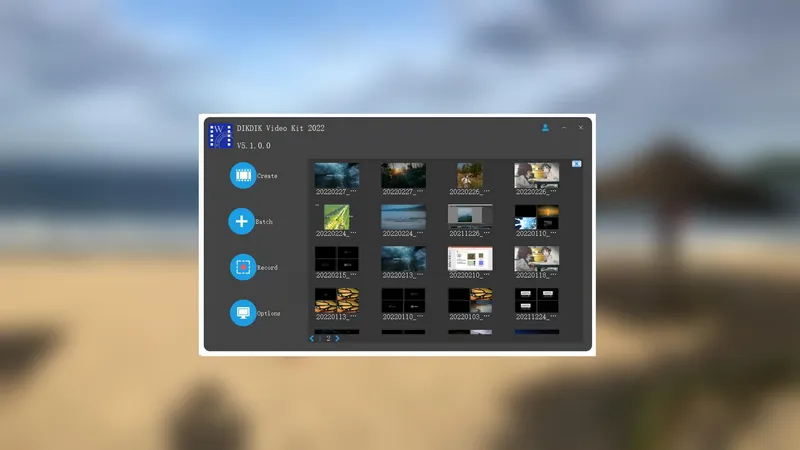Select the 20211226 screen recording thumbnail
The image size is (800, 450).
point(470,217)
